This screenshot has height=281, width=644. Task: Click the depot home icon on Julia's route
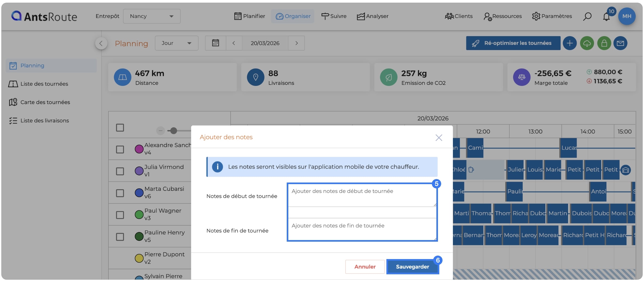point(626,170)
